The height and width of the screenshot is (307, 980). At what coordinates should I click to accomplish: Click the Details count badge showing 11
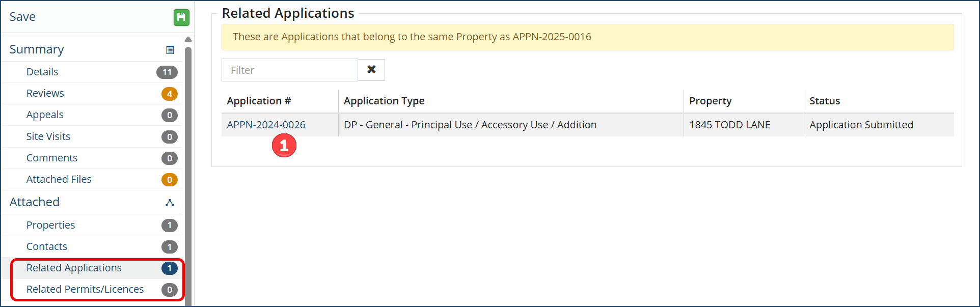(167, 72)
